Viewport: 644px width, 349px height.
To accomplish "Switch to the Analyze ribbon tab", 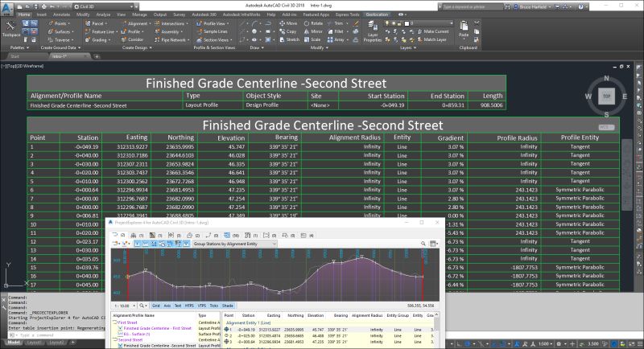I will coord(103,14).
